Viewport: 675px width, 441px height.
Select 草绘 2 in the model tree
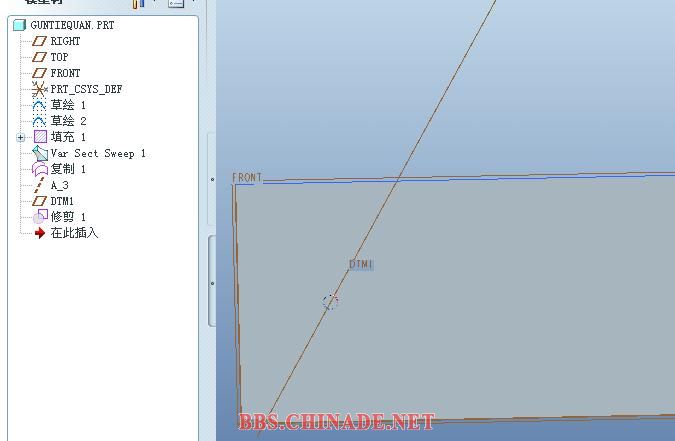tap(68, 121)
